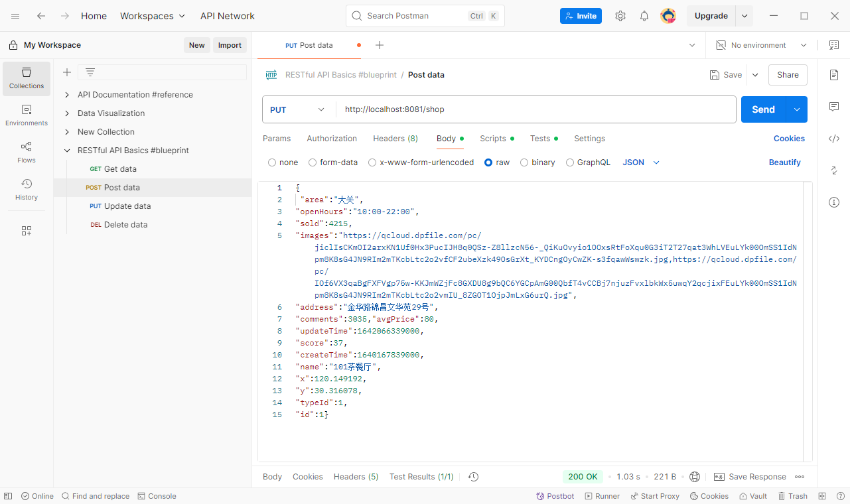
Task: Click the Send button
Action: point(763,109)
